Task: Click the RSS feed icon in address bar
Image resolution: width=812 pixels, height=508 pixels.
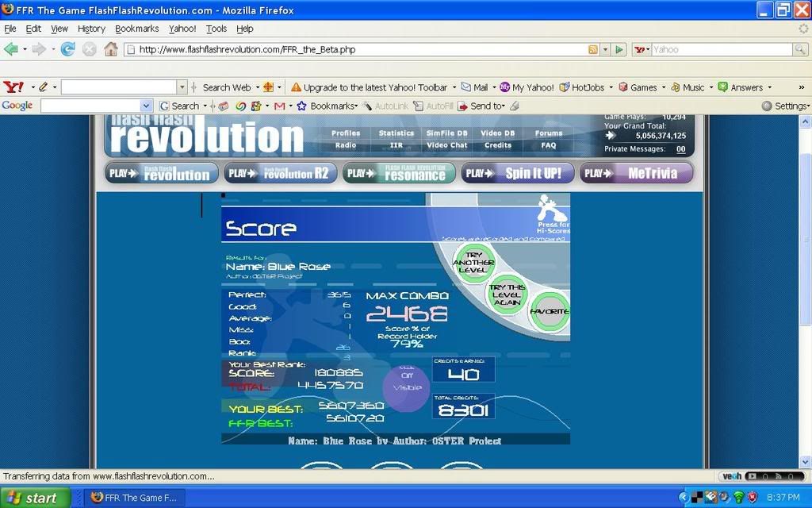Action: [x=592, y=49]
